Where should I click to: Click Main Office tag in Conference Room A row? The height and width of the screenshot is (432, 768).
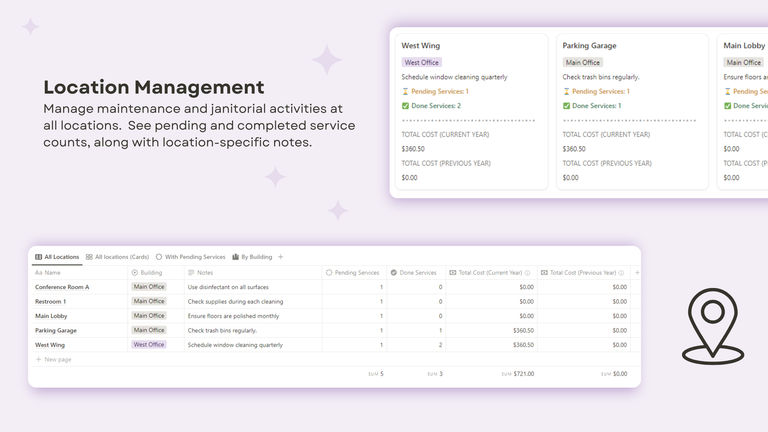[149, 287]
